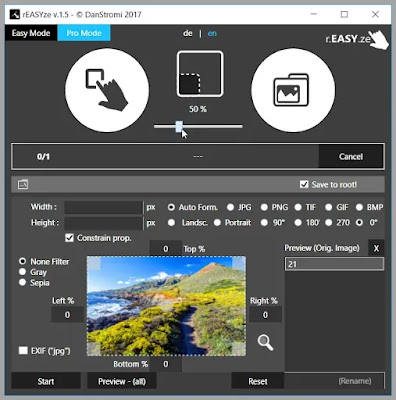Select GIF format radio button
Screen dimensions: 396x400
click(x=329, y=207)
